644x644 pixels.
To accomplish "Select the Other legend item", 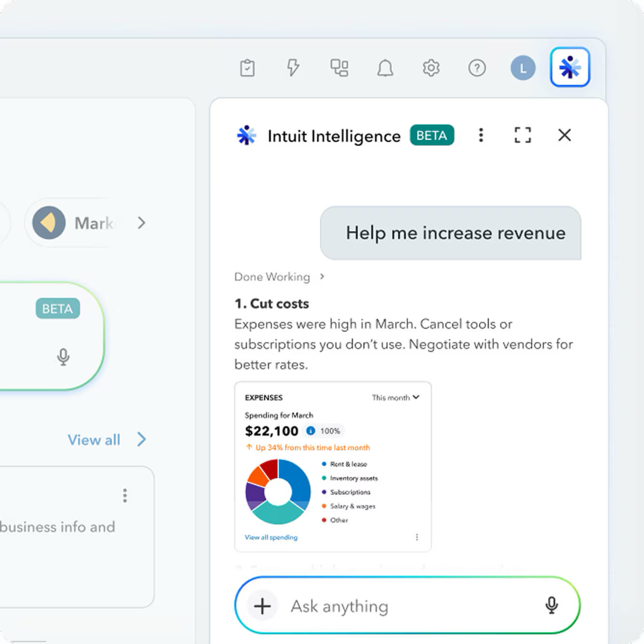I will click(335, 520).
